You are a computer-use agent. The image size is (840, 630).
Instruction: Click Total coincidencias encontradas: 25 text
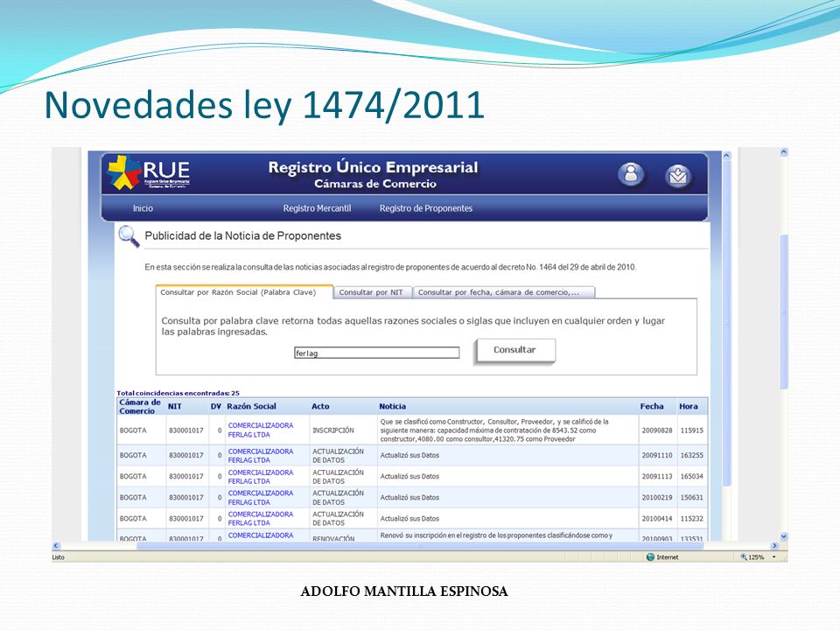click(178, 393)
